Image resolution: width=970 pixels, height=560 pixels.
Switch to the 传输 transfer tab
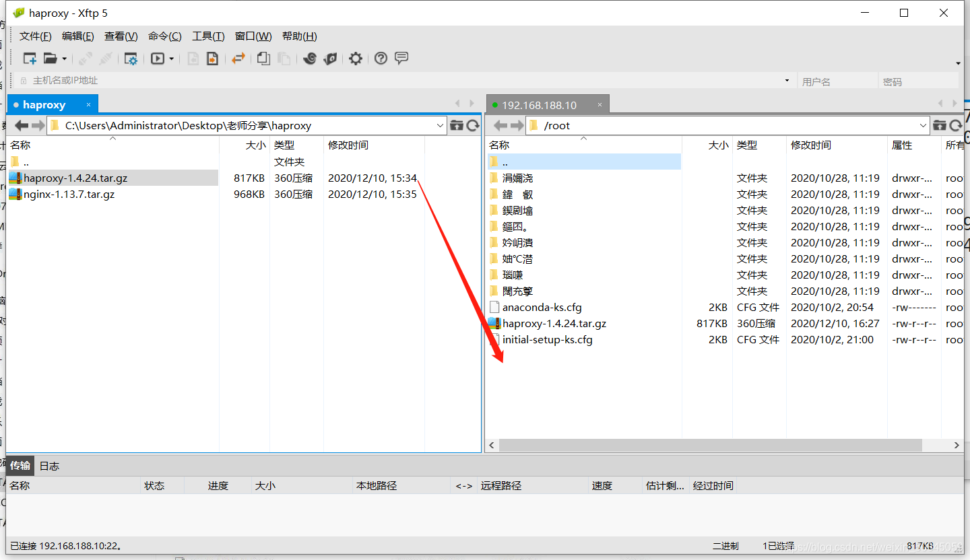click(x=20, y=466)
